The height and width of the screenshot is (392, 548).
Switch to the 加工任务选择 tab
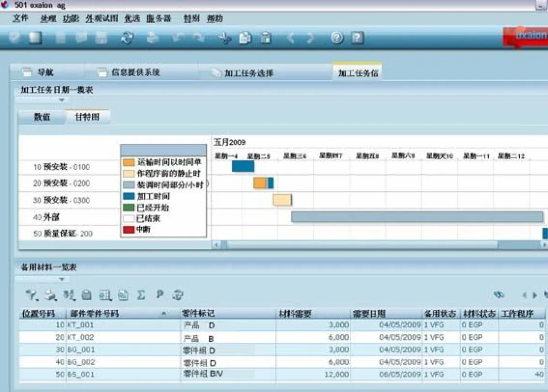point(248,73)
